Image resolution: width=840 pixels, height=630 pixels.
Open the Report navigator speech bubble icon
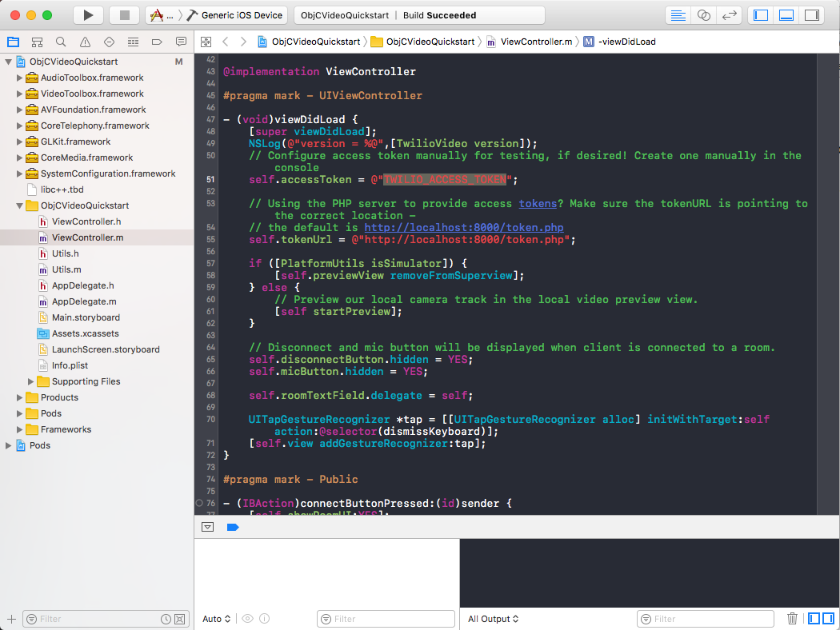coord(181,42)
